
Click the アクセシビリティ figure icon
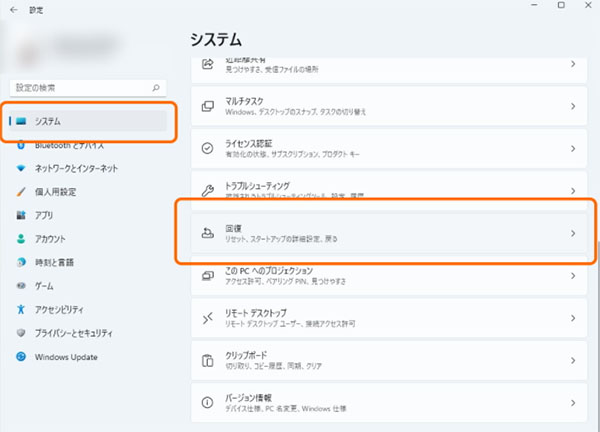21,309
